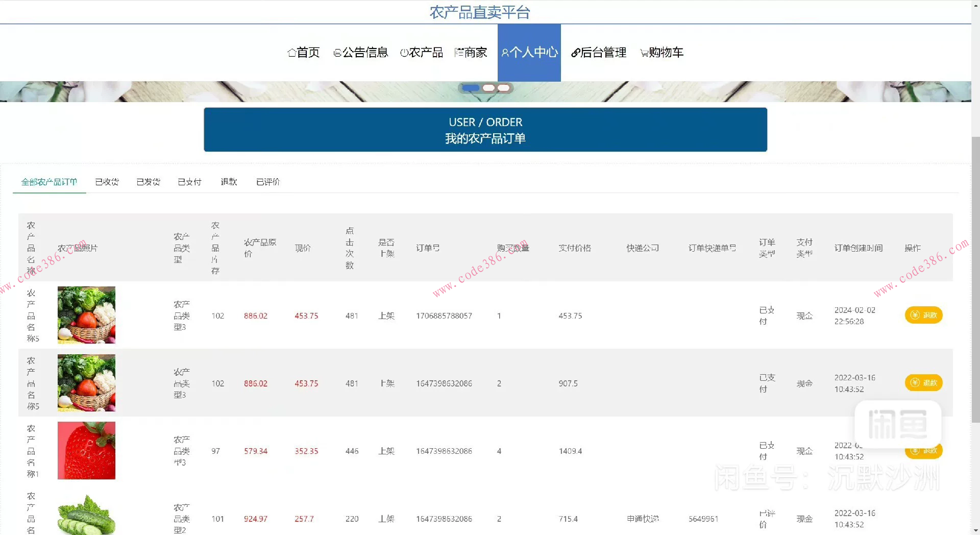Click the clock icon next to 农产品
Image resolution: width=980 pixels, height=535 pixels.
(x=404, y=52)
